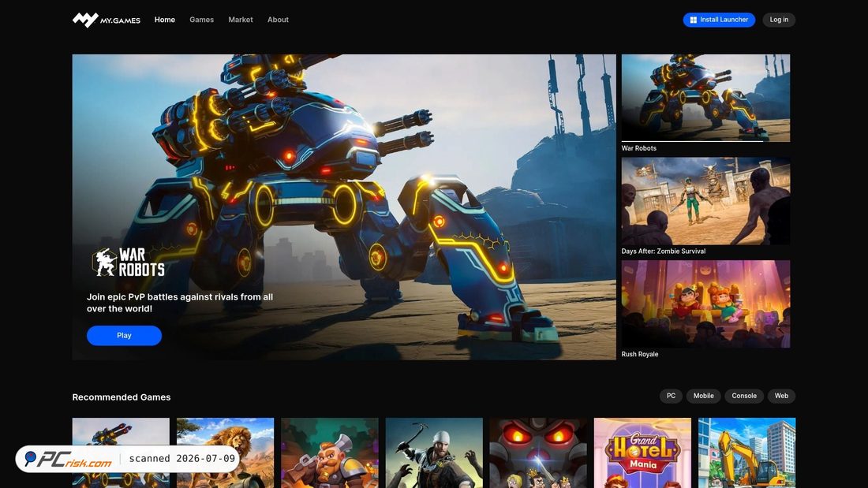Viewport: 868px width, 488px height.
Task: Open the dwarf with hammer game card
Action: 329,453
